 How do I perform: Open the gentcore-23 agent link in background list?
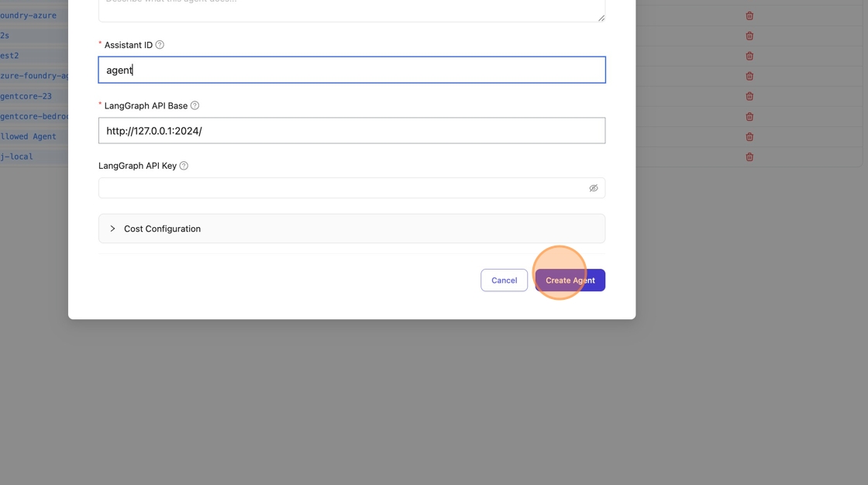[26, 96]
